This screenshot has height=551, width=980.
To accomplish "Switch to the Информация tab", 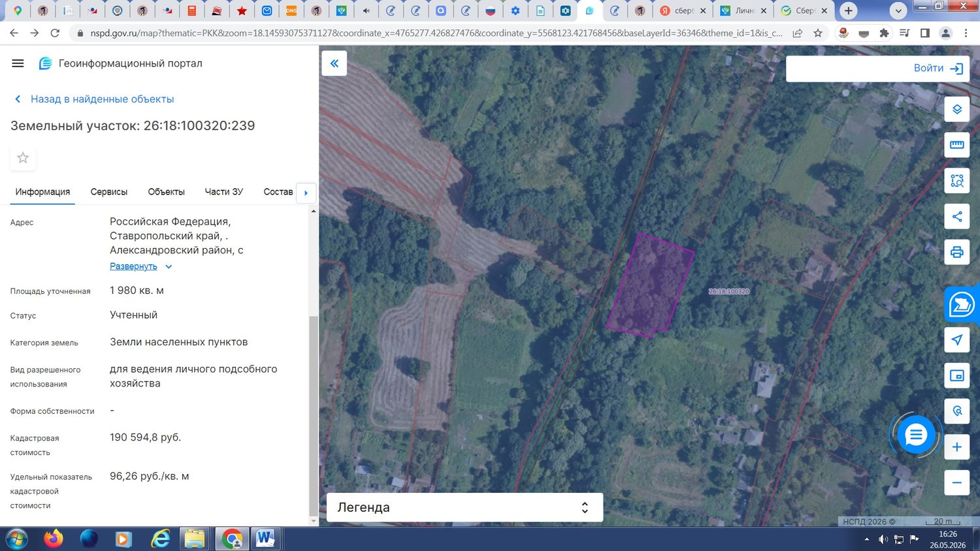I will tap(42, 192).
